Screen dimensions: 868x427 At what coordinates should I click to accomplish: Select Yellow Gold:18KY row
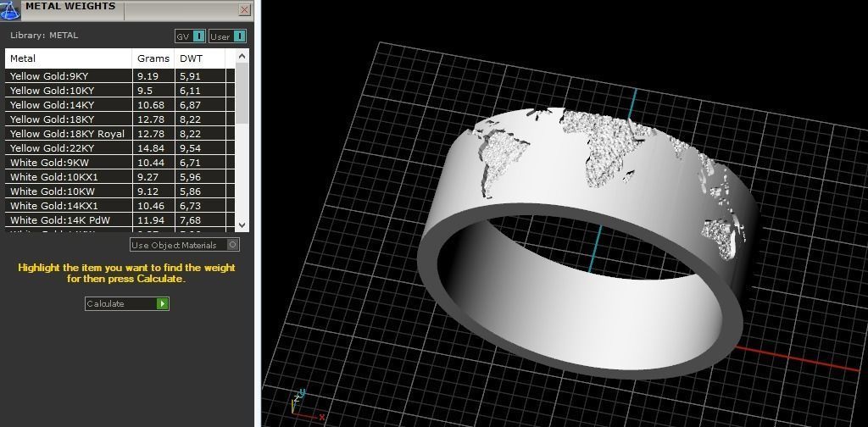coord(120,119)
